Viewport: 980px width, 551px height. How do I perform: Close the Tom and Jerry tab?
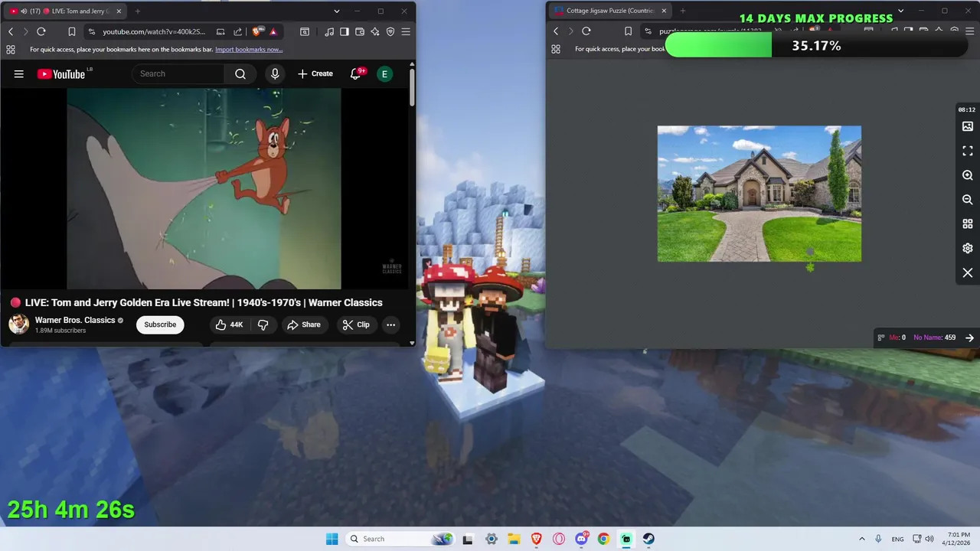(119, 11)
